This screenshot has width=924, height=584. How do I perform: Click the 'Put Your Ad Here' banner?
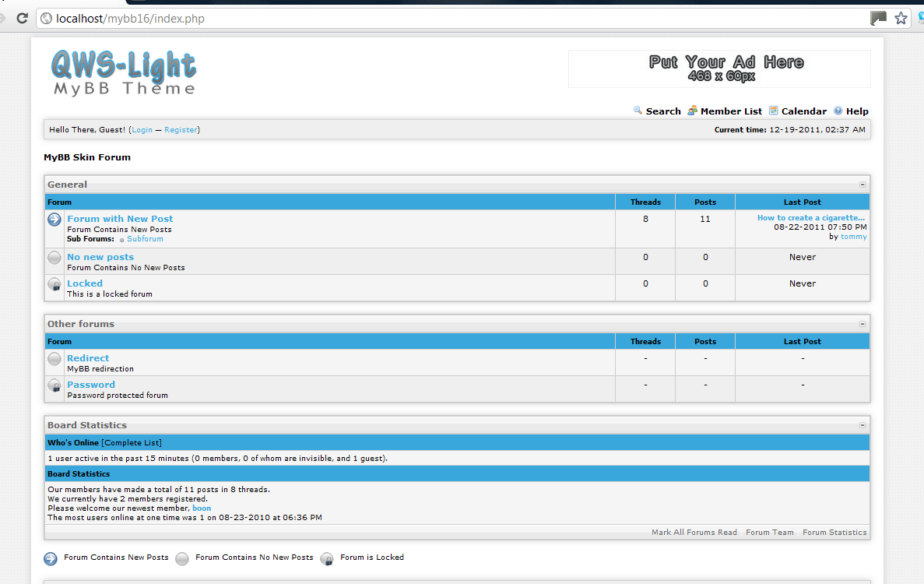tap(719, 69)
